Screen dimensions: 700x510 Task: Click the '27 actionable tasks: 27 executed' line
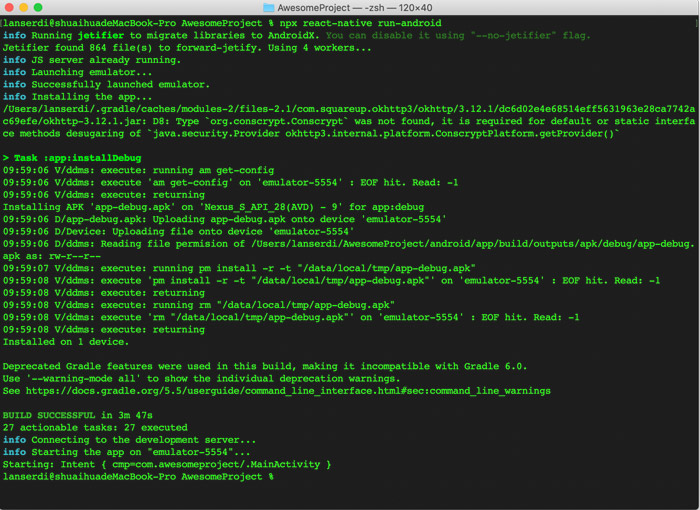(x=95, y=427)
